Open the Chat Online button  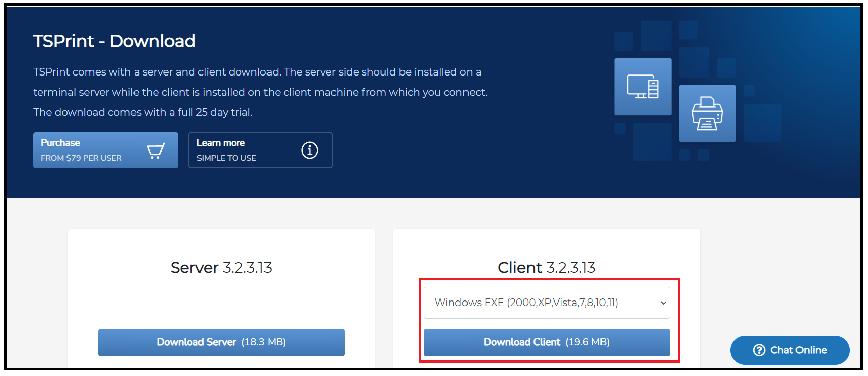pyautogui.click(x=790, y=350)
